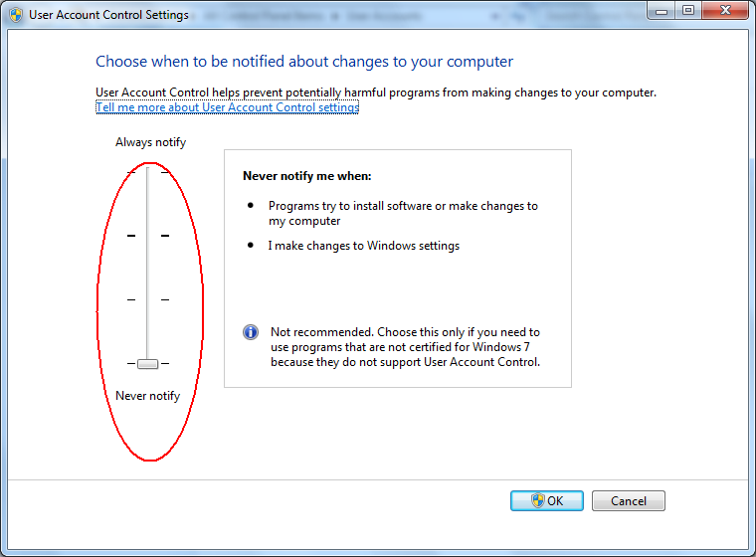
Task: Set slider to third notification level tick
Action: tap(148, 299)
